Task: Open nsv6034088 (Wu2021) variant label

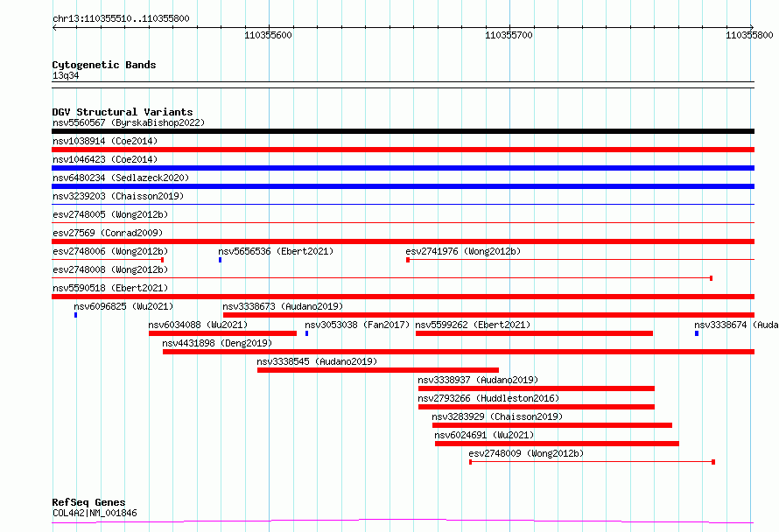Action: tap(198, 325)
